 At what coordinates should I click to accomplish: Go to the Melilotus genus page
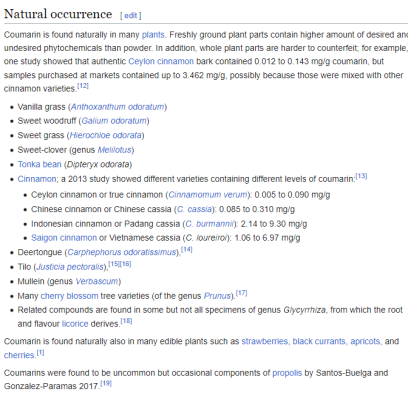click(114, 150)
